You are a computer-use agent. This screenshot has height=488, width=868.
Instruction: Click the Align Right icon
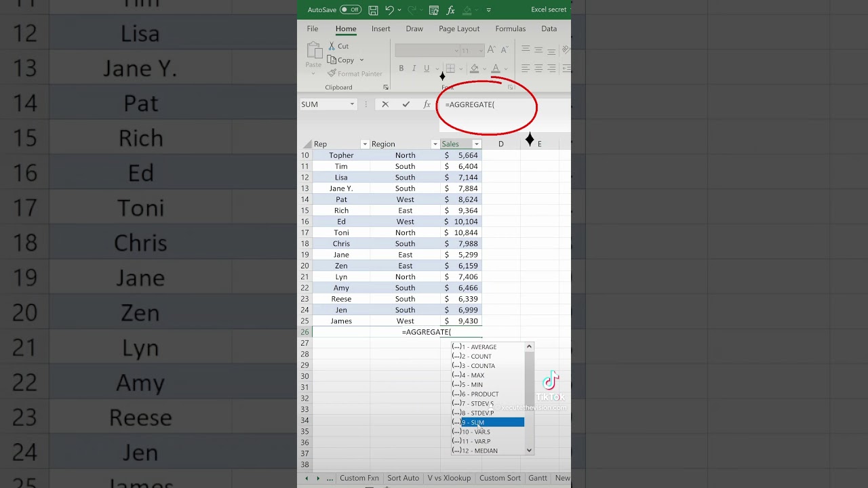pyautogui.click(x=551, y=68)
